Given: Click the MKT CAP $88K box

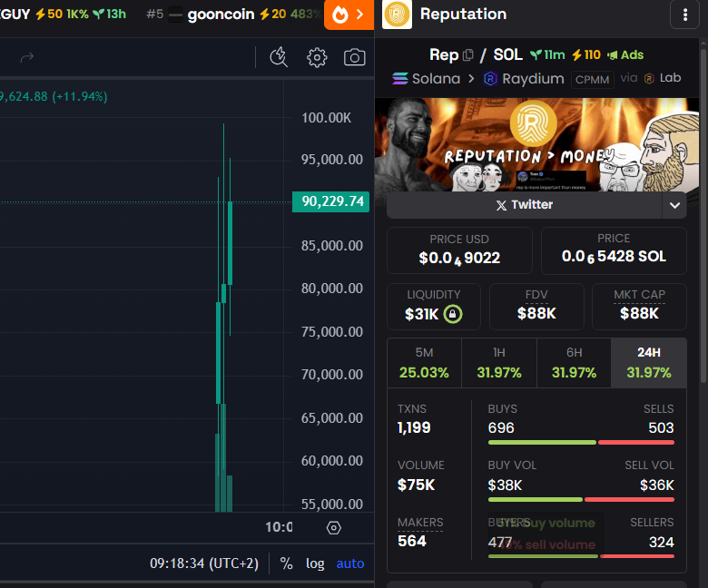Looking at the screenshot, I should click(639, 307).
